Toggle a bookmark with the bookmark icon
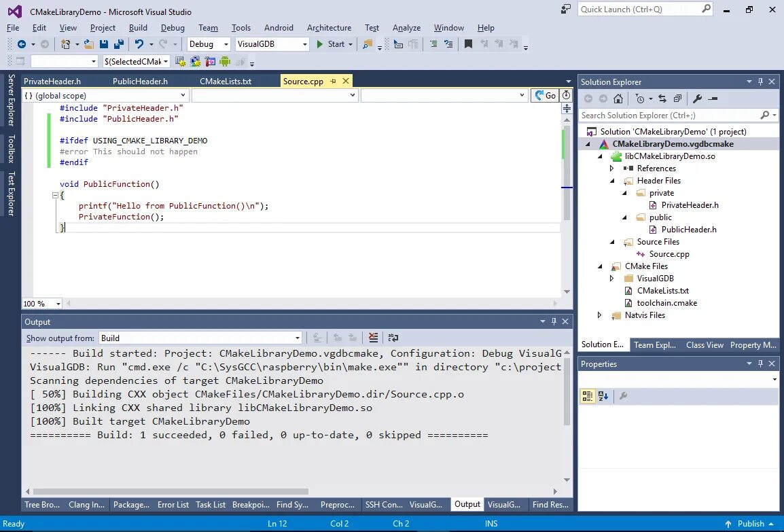784x532 pixels. (x=468, y=44)
